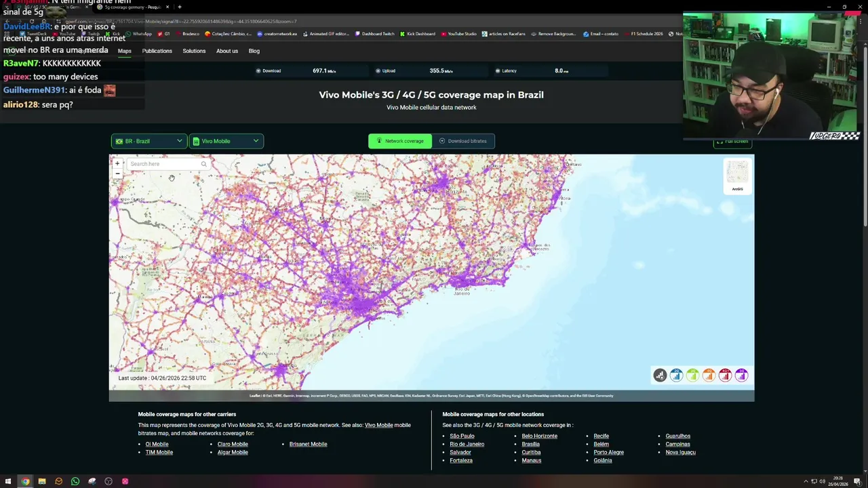Click the Download speed 697.1 stat

(324, 70)
